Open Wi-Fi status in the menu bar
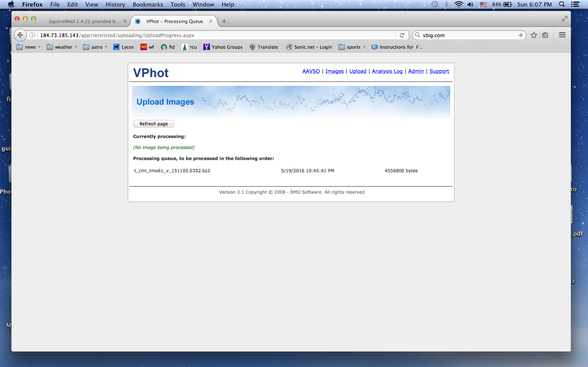Screen dimensions: 588x367 point(459,4)
